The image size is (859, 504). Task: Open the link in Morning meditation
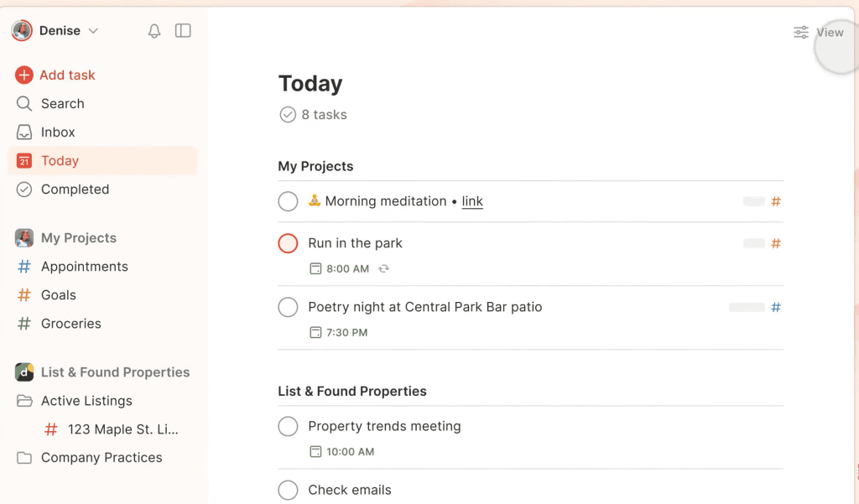pyautogui.click(x=472, y=201)
